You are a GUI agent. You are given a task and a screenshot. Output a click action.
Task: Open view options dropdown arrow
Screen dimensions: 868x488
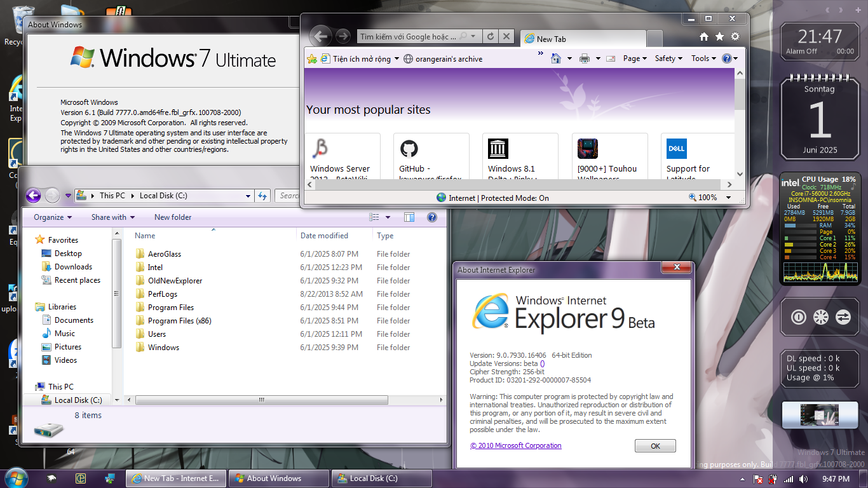pos(388,217)
